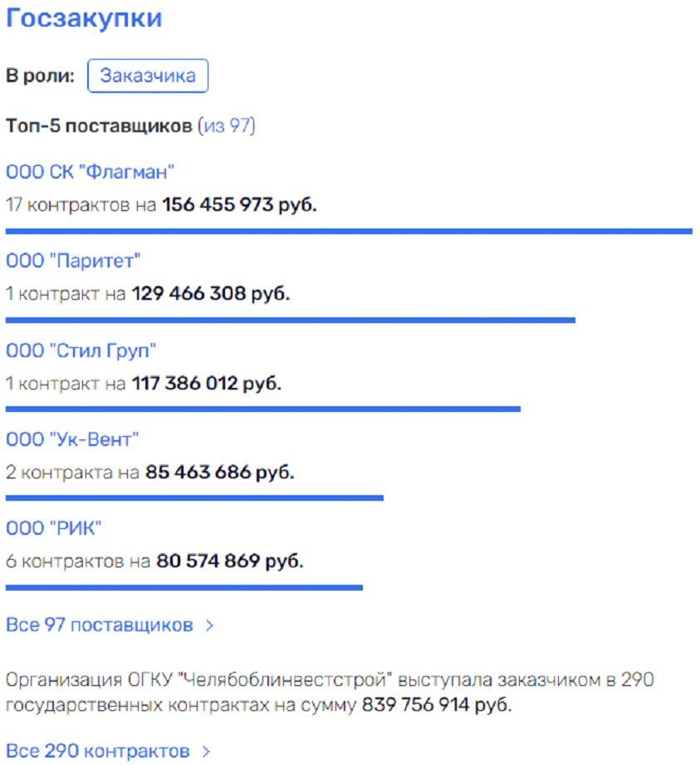Click the Топ-5 поставщиков heading

(99, 126)
